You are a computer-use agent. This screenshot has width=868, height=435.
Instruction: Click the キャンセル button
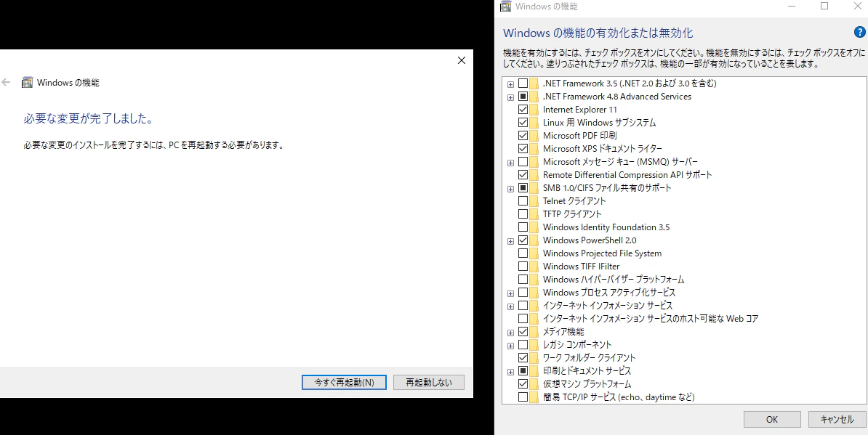[837, 420]
